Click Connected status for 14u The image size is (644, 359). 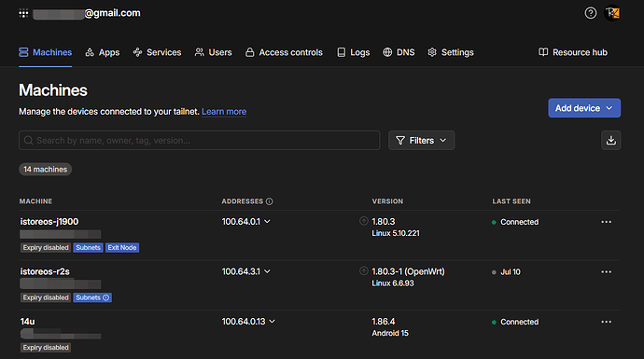pos(515,322)
